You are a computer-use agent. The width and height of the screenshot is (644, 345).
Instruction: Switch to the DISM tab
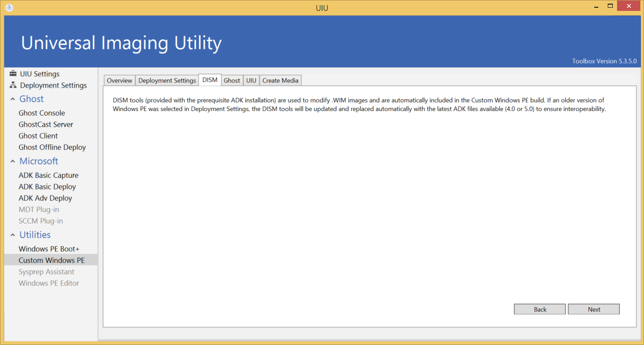[x=210, y=80]
